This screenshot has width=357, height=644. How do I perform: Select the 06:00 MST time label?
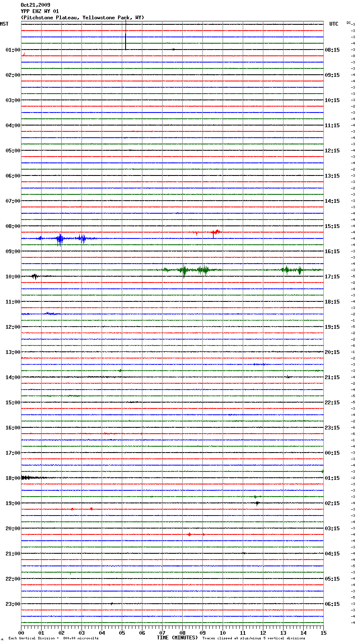pos(13,175)
